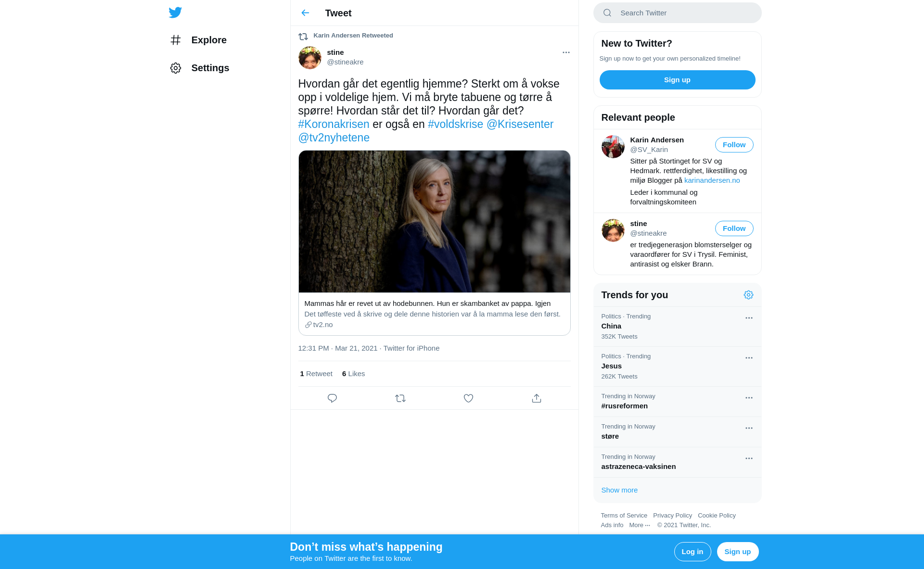This screenshot has width=924, height=569.
Task: Open more options for #rusreformen trend
Action: coord(749,398)
